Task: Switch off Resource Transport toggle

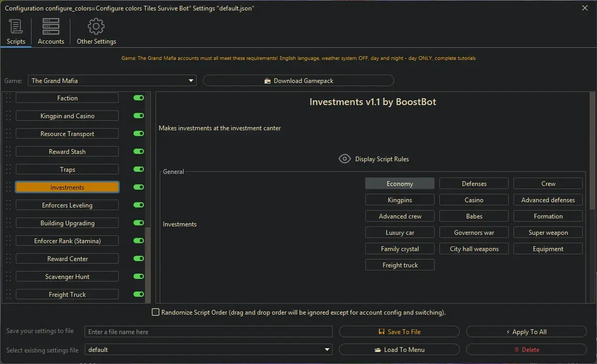Action: (x=139, y=133)
